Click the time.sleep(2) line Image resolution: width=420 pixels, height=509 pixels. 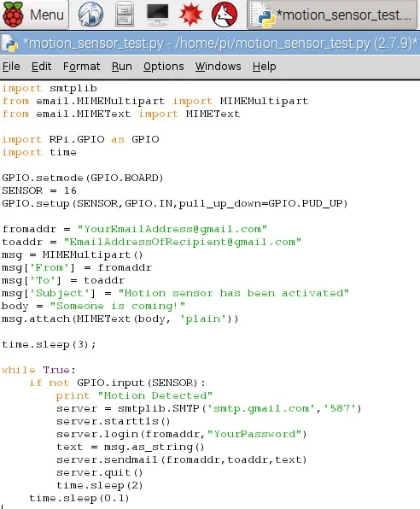pos(100,486)
